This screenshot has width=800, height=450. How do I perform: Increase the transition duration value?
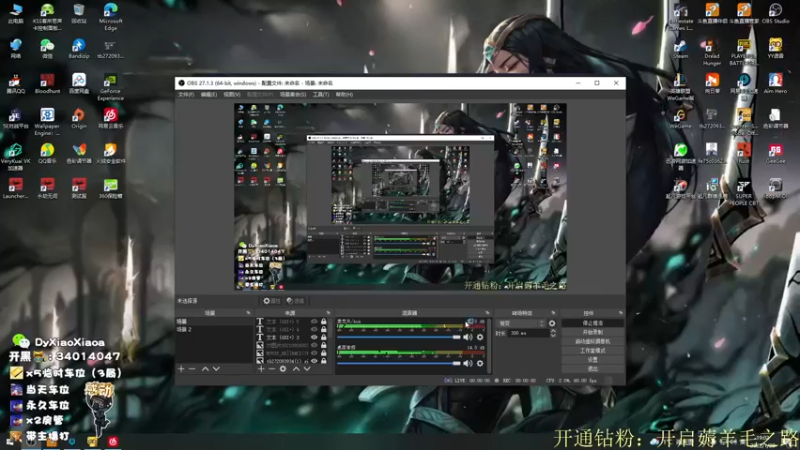tap(553, 331)
